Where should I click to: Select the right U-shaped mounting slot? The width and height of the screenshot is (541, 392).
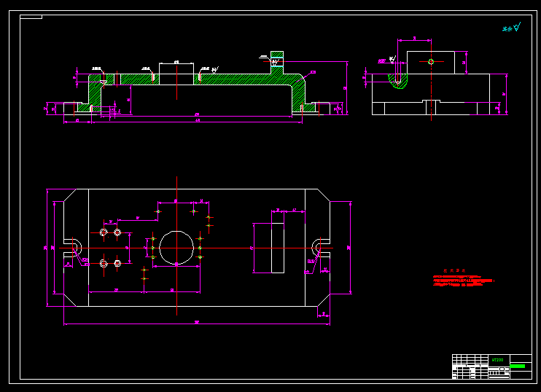(321, 248)
